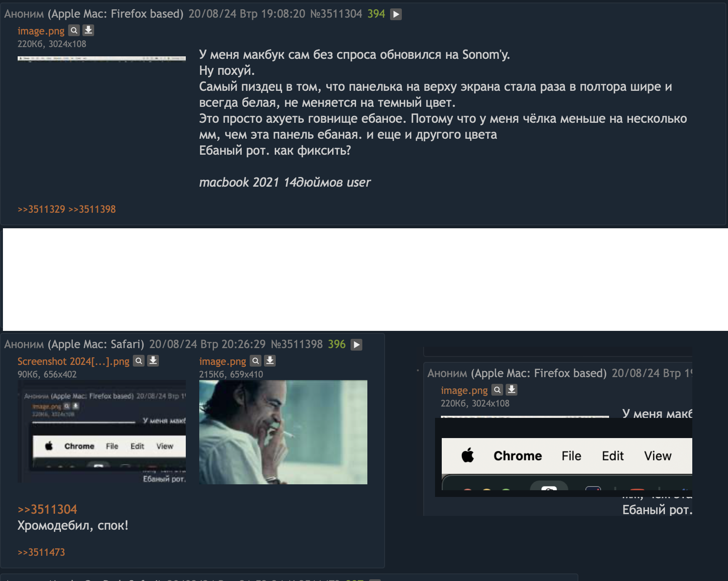Screen dimensions: 728x581
Task: Open the search icon beside Screenshot 2024 file
Action: (x=139, y=361)
